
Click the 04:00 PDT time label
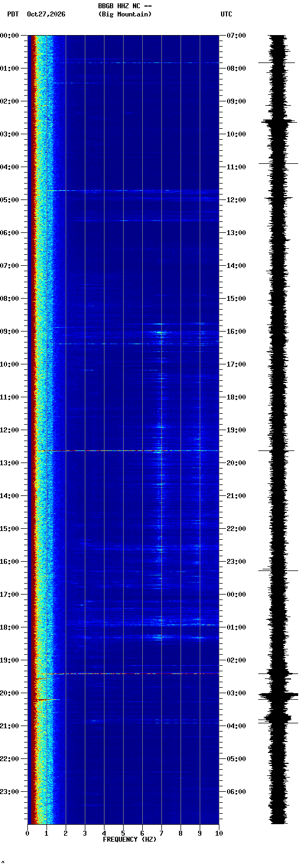click(9, 167)
